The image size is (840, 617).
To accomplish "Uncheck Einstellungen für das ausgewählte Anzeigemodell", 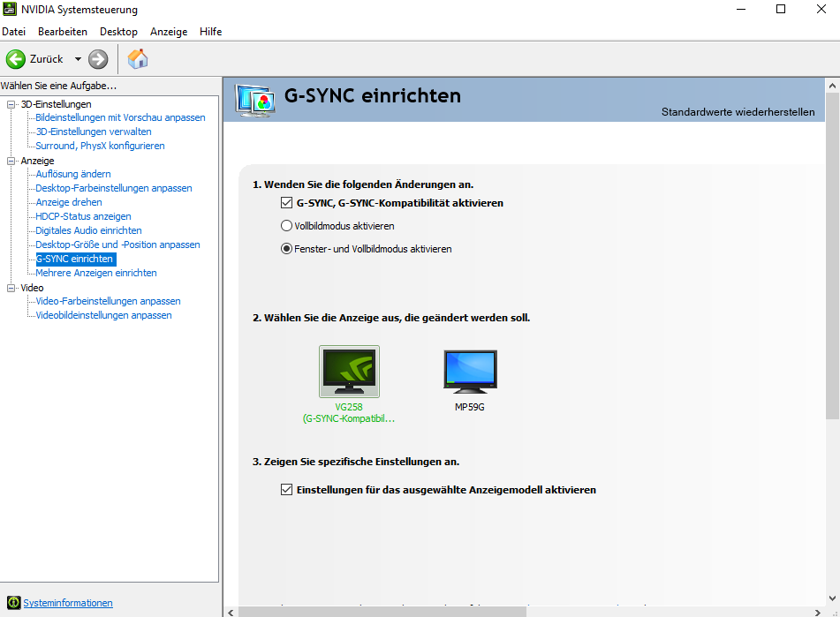I will click(x=286, y=489).
